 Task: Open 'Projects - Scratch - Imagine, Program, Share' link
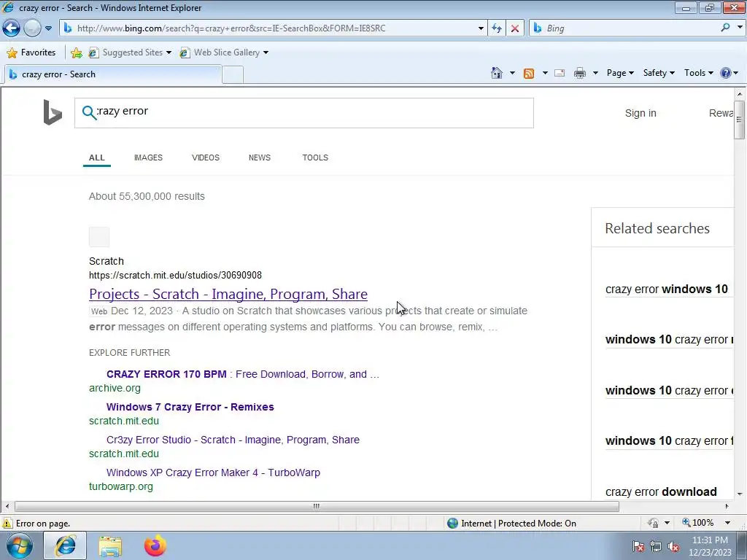coord(228,295)
